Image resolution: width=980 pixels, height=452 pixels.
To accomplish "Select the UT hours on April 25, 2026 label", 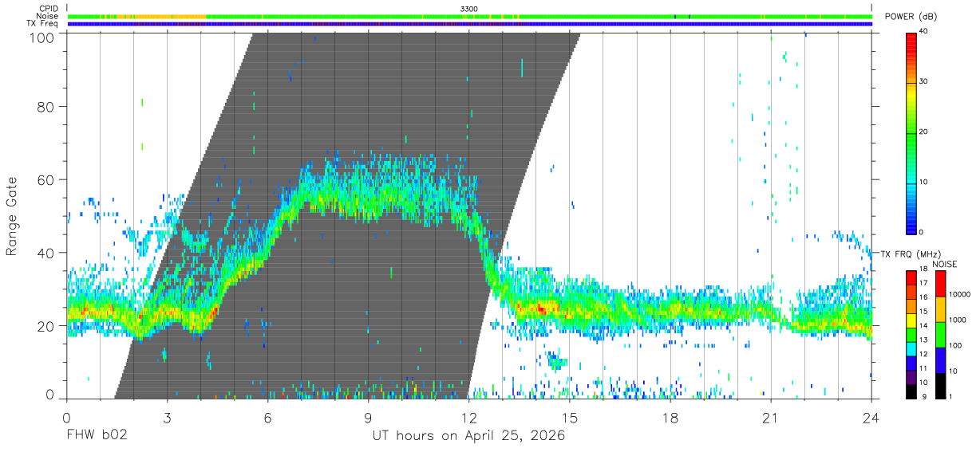I will pyautogui.click(x=468, y=436).
